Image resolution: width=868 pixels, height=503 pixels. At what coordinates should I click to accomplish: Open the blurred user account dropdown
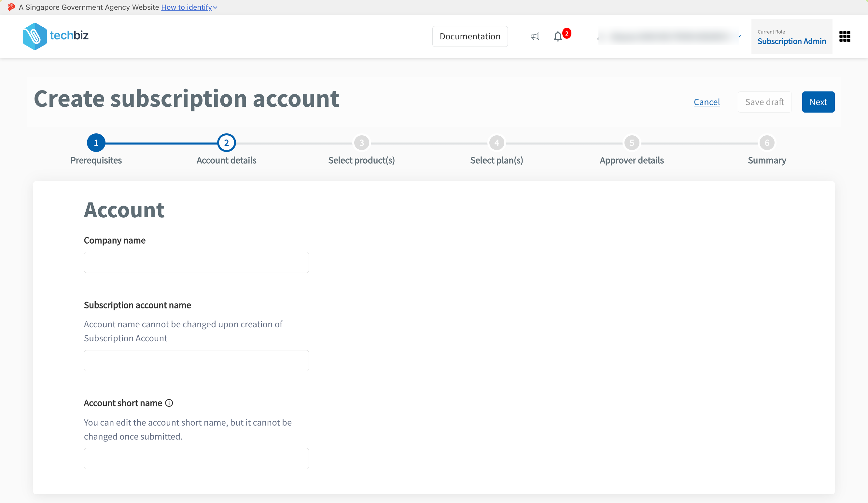click(669, 36)
